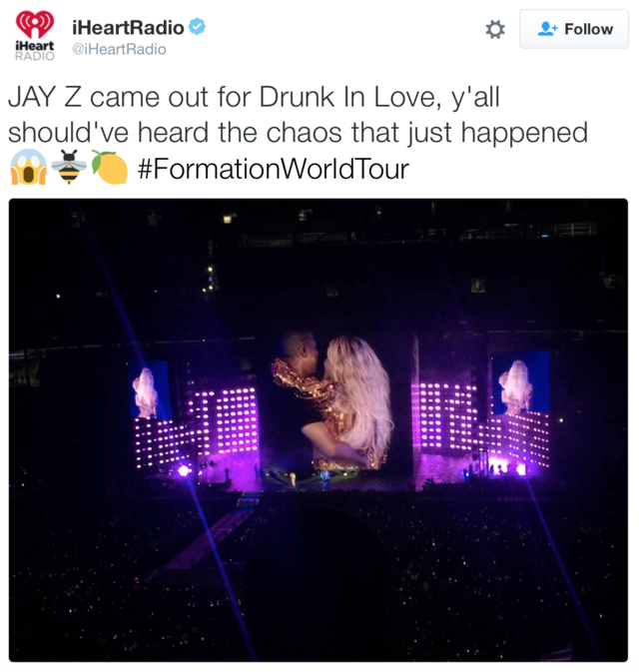Click the lemon emoji
The width and height of the screenshot is (639, 672).
110,167
